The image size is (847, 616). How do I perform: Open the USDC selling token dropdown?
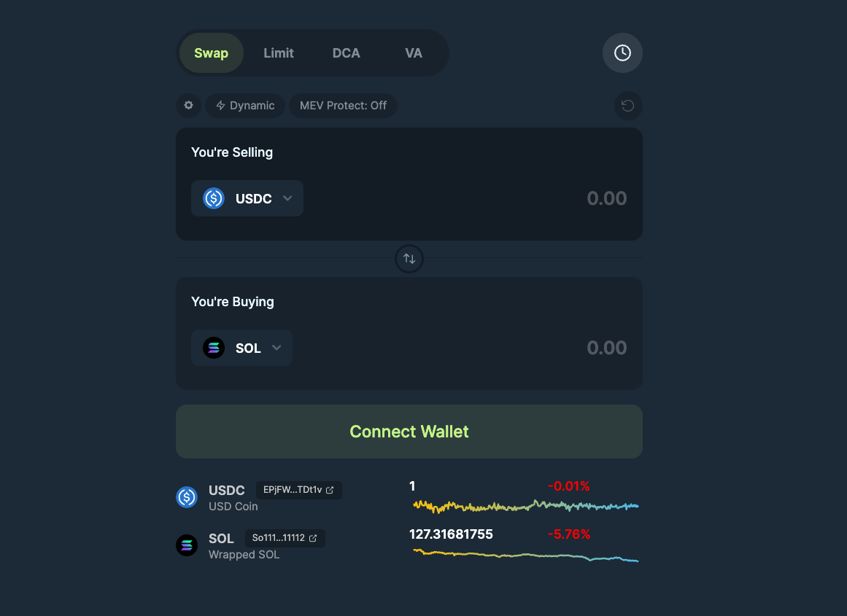(x=247, y=198)
